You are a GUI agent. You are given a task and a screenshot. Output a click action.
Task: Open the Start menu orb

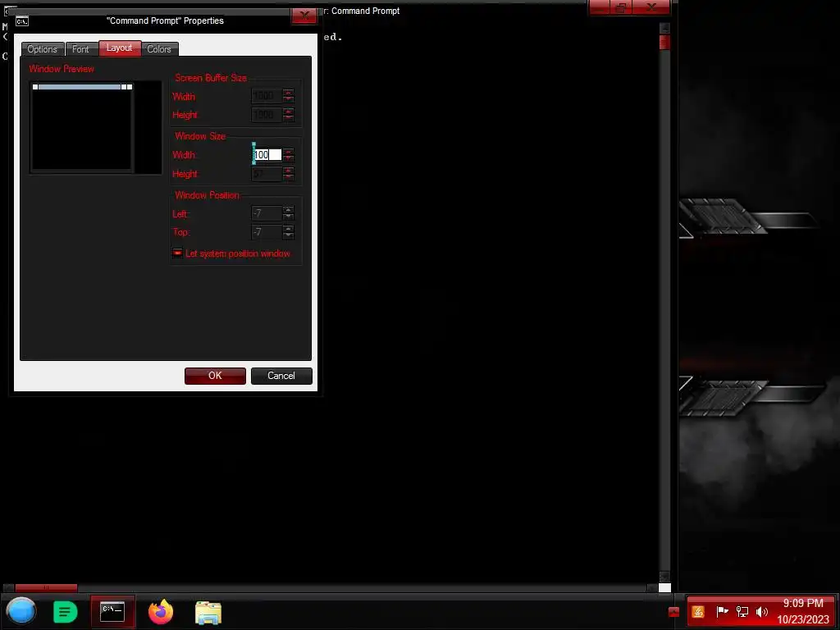(x=21, y=611)
